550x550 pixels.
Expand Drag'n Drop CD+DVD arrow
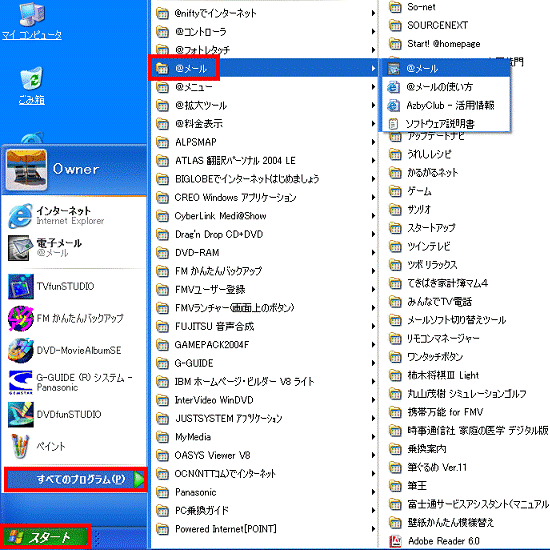373,234
